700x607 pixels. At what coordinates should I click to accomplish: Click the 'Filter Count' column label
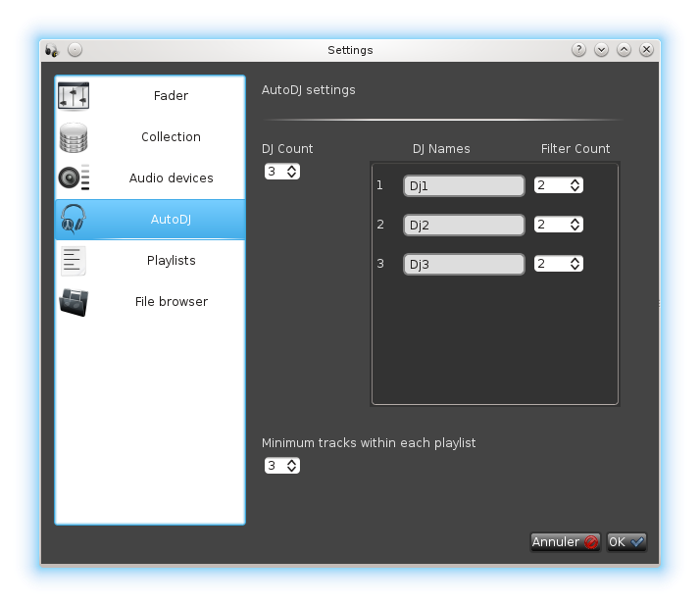pyautogui.click(x=575, y=149)
